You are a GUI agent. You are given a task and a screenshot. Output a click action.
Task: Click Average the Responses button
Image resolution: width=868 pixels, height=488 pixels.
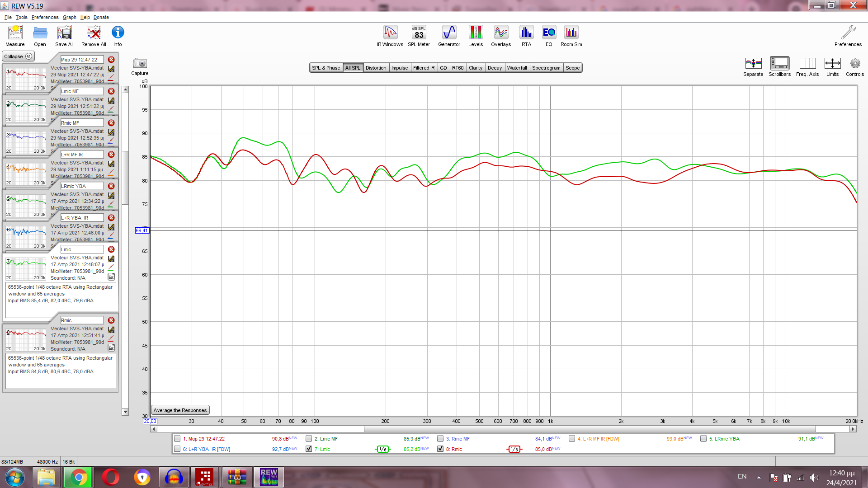click(x=180, y=410)
